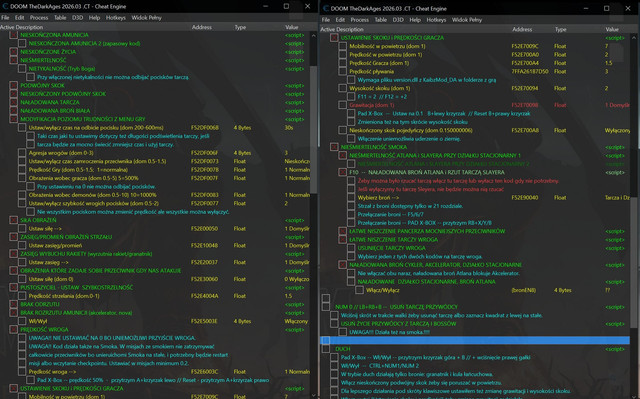The height and width of the screenshot is (399, 640).
Task: Click the Cheat Engine icon in left window title bar
Action: point(5,7)
